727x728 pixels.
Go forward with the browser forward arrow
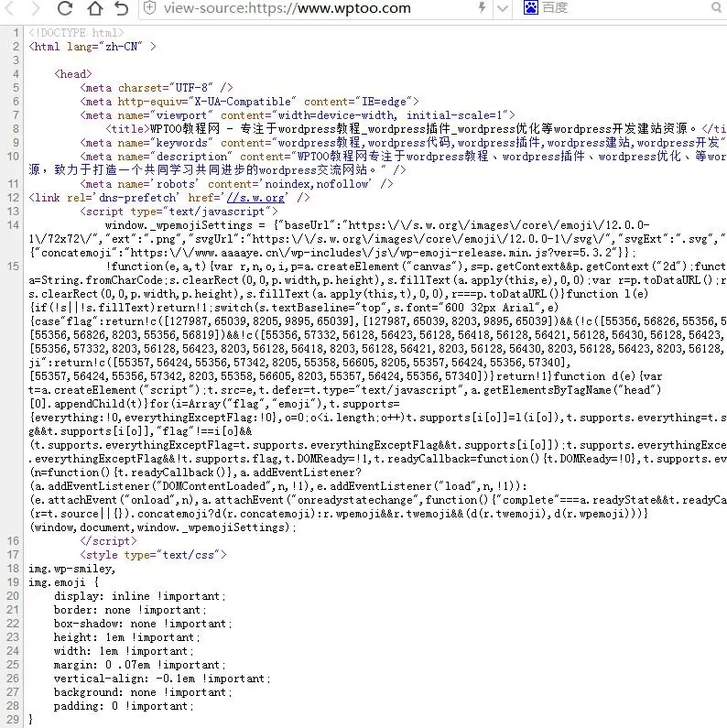(x=36, y=8)
